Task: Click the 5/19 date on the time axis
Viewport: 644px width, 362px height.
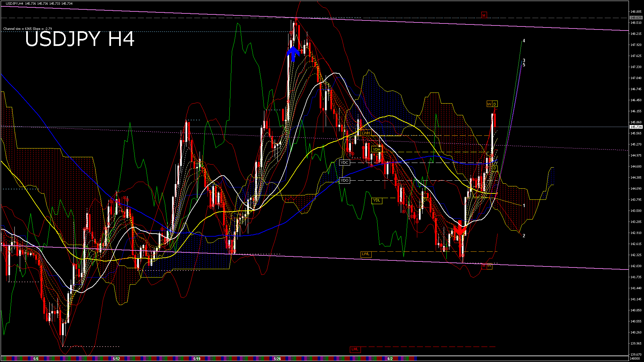Action: [x=197, y=359]
